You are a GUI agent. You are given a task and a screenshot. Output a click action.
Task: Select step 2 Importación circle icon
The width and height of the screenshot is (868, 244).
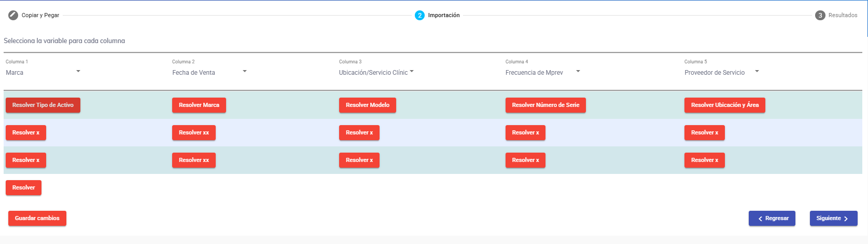click(x=419, y=15)
